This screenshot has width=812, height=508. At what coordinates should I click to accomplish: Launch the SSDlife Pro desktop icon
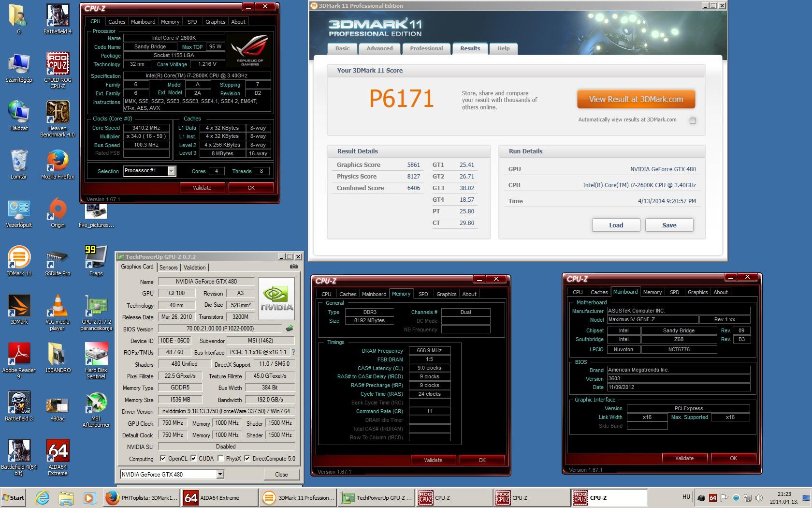pyautogui.click(x=58, y=261)
